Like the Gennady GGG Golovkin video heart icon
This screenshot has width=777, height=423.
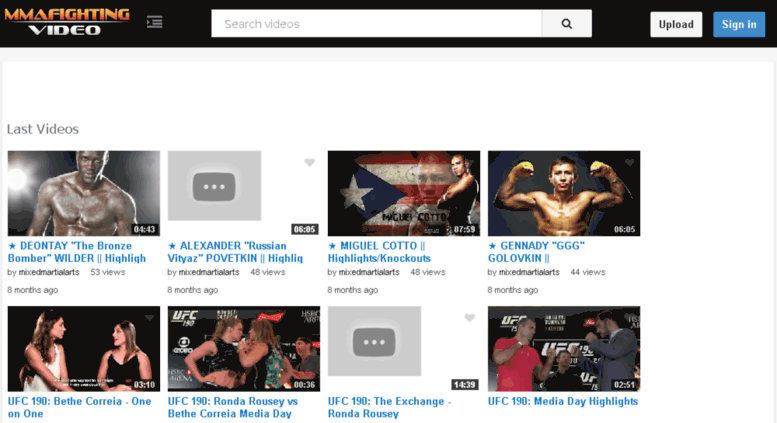[629, 162]
